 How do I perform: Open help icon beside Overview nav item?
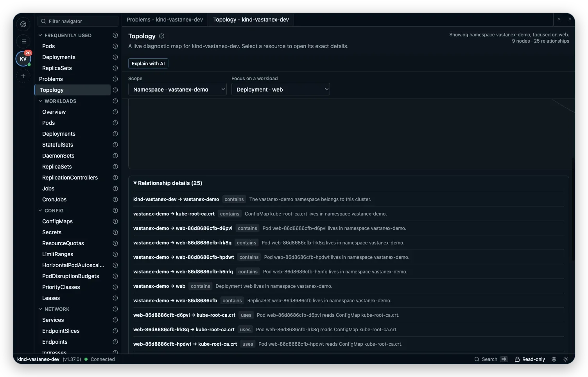[115, 112]
